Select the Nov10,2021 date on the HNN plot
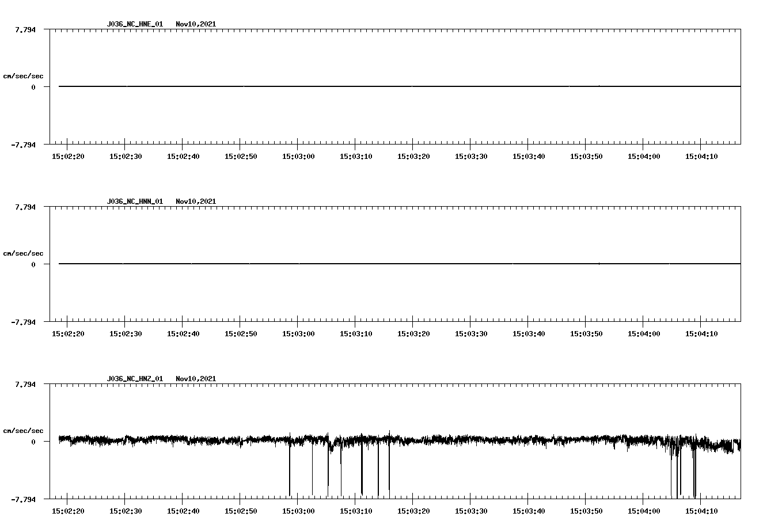This screenshot has height=532, width=782. pos(196,202)
